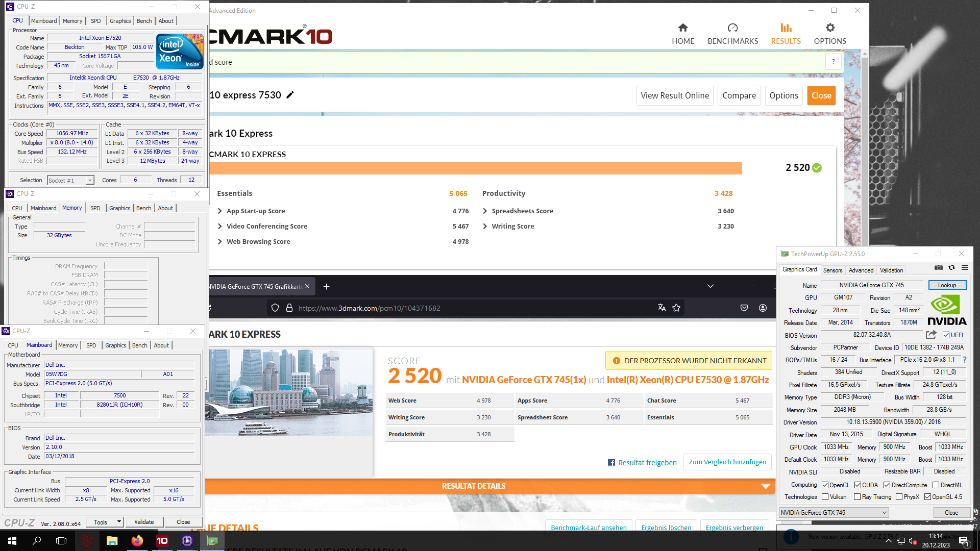
Task: Click the pencil edit icon beside result name
Action: click(290, 95)
